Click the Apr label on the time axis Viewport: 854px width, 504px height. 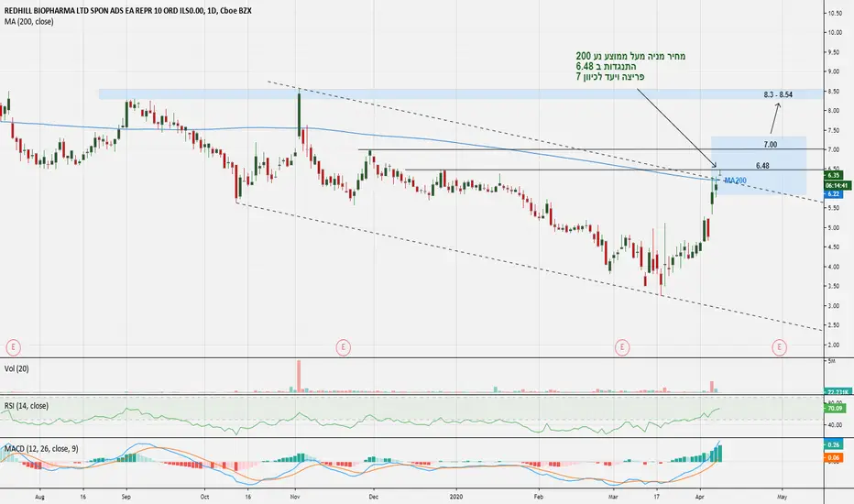700,497
